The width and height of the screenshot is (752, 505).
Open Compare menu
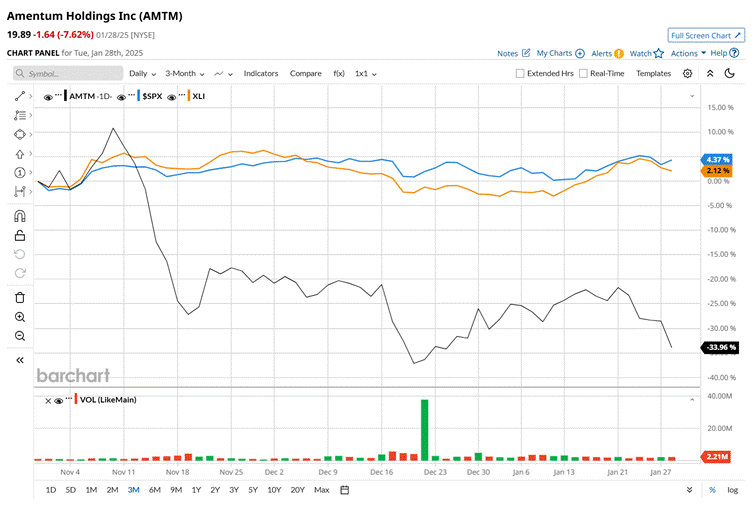tap(306, 73)
